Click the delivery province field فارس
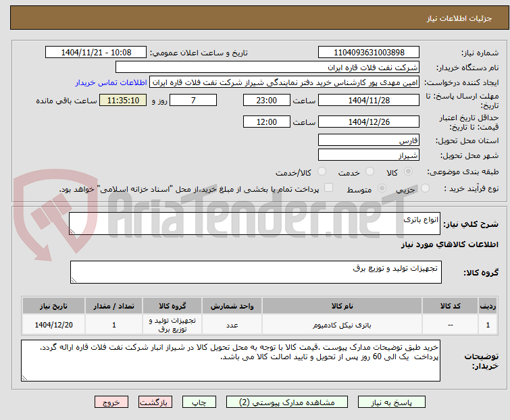 369,140
